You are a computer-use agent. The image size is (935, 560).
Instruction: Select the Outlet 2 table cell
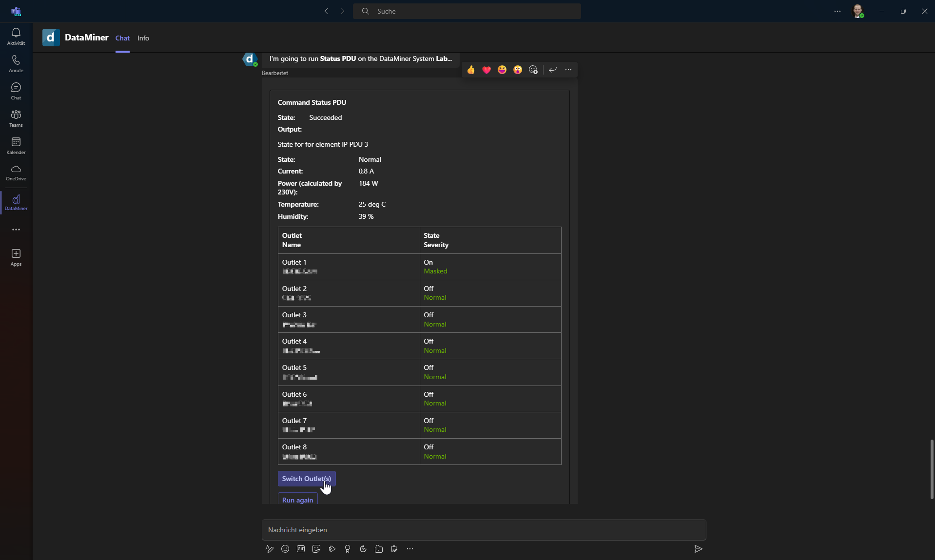349,293
